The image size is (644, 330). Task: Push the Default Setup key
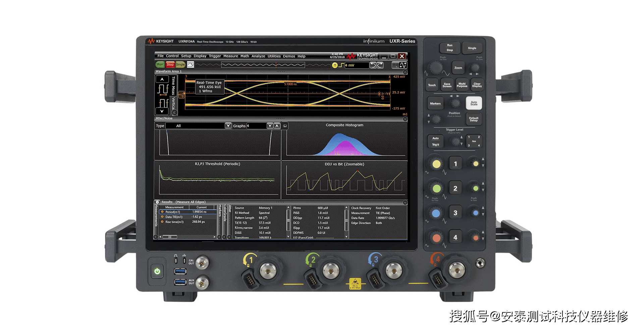pos(474,119)
